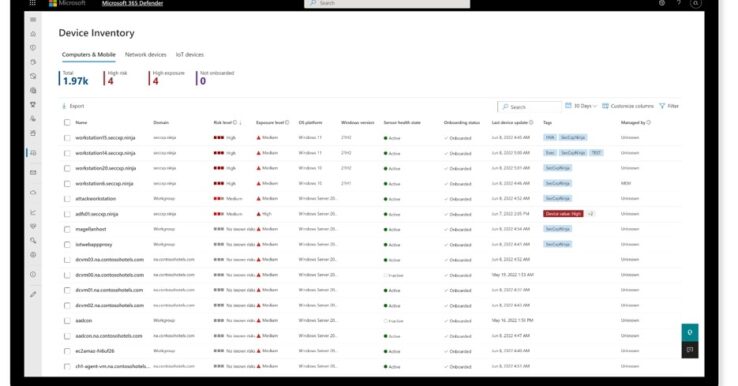Open the Filter pane
Screen dimensions: 738x386
tap(669, 106)
